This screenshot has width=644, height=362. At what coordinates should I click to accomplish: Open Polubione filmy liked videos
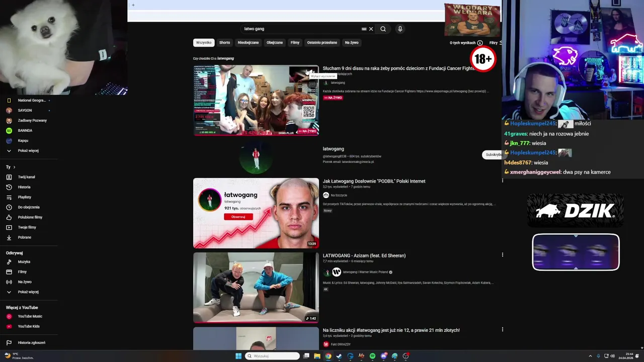pyautogui.click(x=30, y=217)
